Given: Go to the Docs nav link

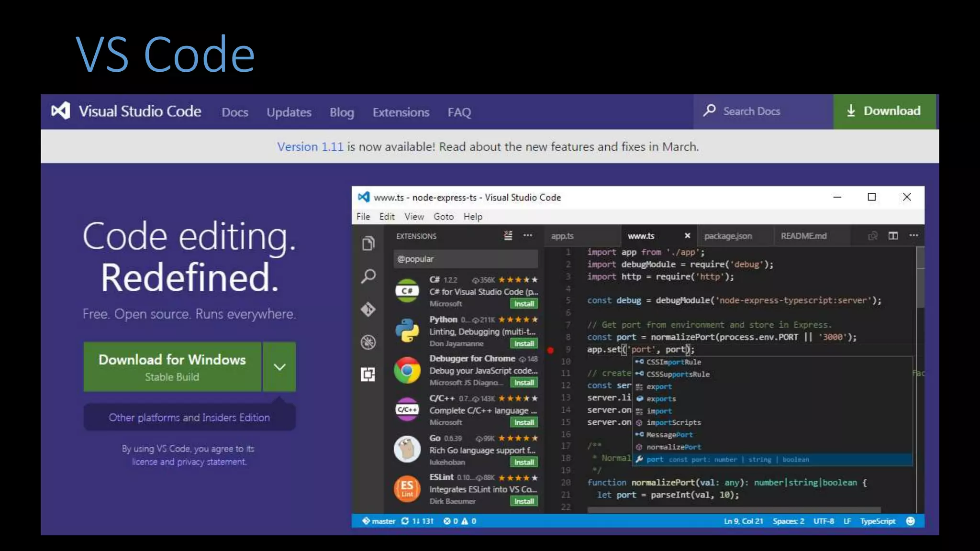Looking at the screenshot, I should pos(235,112).
